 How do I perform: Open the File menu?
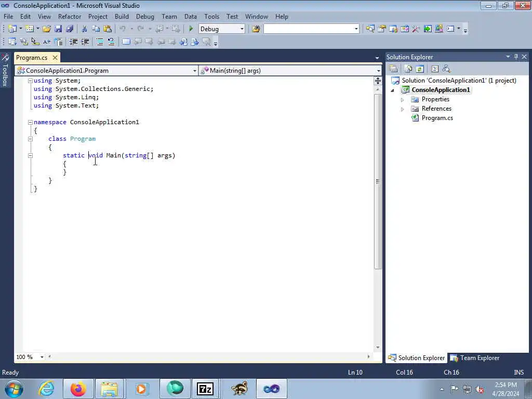pos(8,16)
